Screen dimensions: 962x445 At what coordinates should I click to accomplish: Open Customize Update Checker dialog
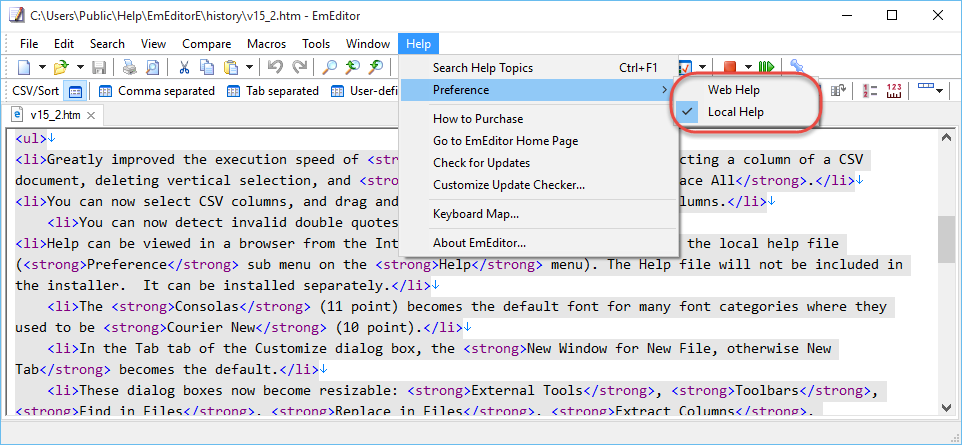click(539, 185)
